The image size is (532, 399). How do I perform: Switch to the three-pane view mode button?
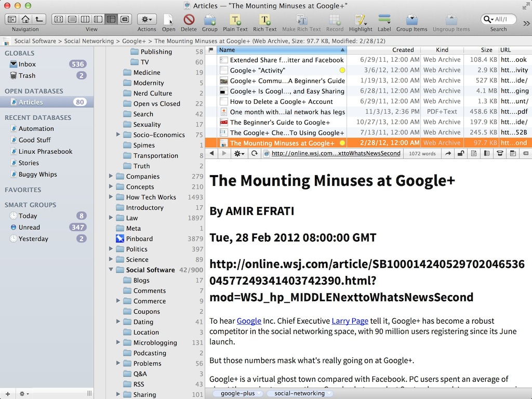(x=111, y=20)
